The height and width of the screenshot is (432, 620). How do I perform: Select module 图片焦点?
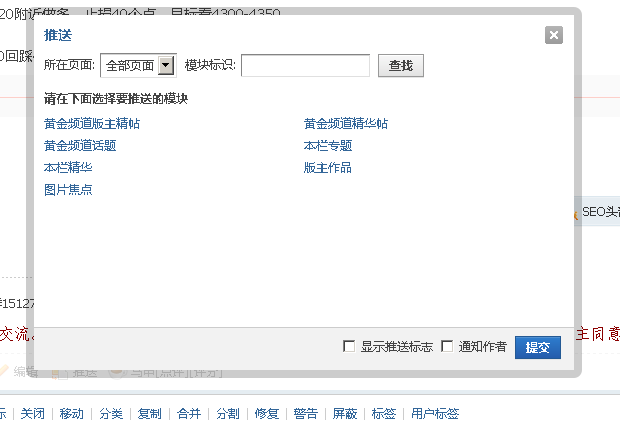68,190
